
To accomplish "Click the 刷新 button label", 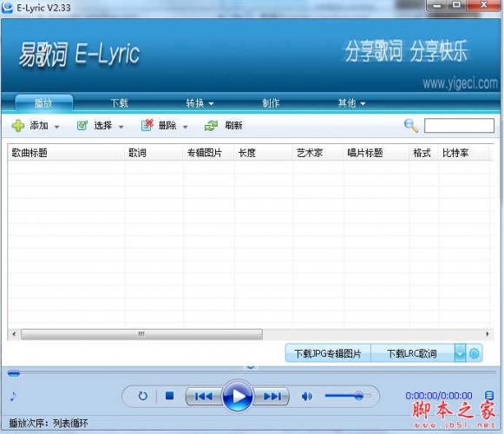I will [233, 126].
